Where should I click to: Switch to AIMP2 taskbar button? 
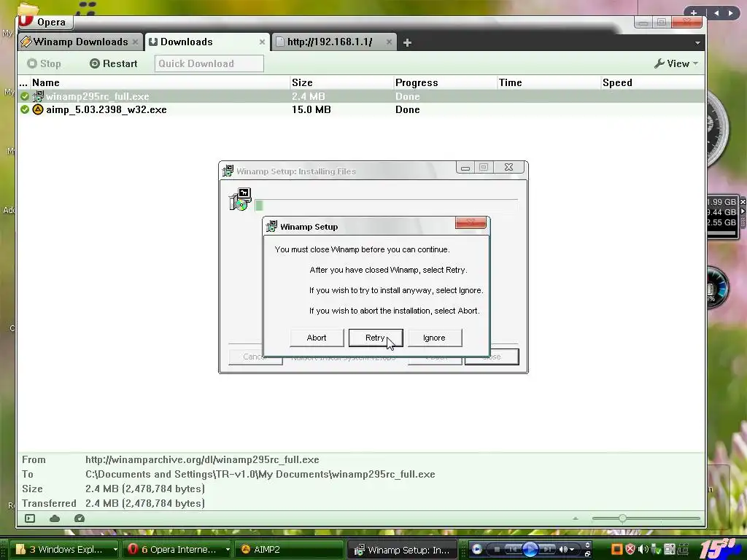click(x=289, y=550)
